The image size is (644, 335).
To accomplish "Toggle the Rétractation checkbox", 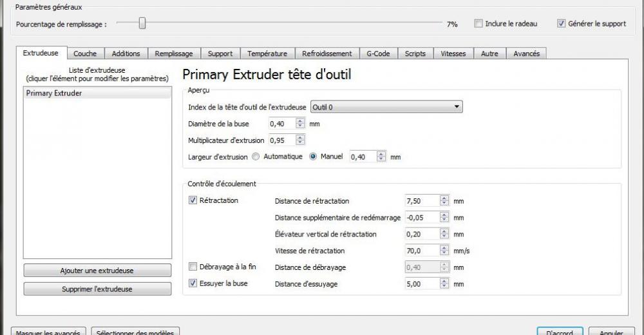I will [193, 200].
